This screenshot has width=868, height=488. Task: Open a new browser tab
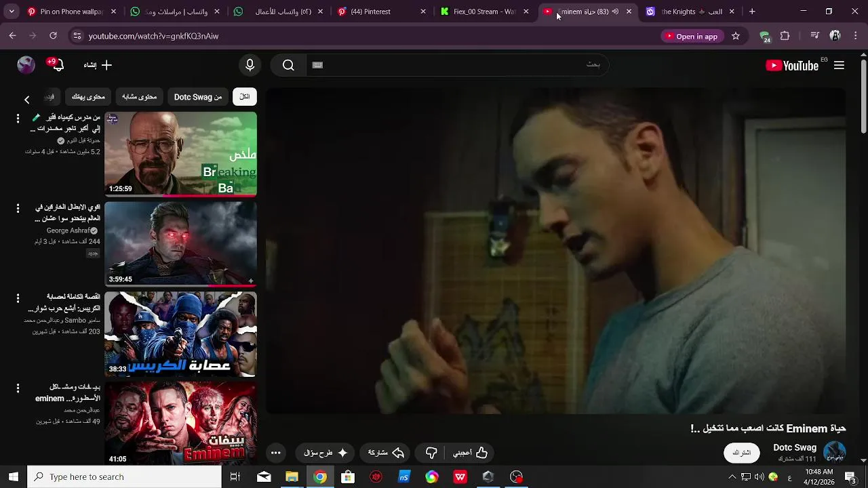(752, 12)
